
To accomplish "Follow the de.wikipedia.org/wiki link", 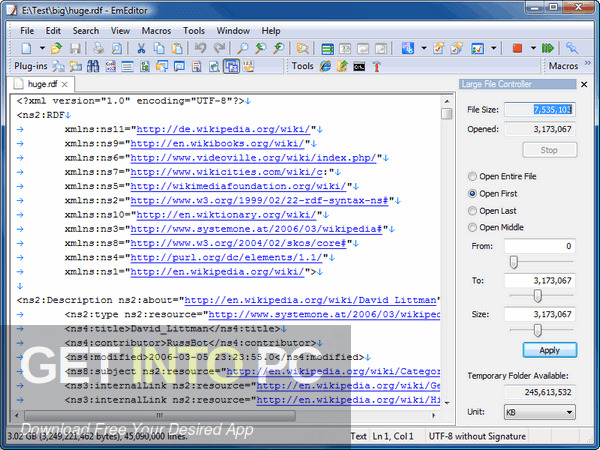I will tap(223, 129).
